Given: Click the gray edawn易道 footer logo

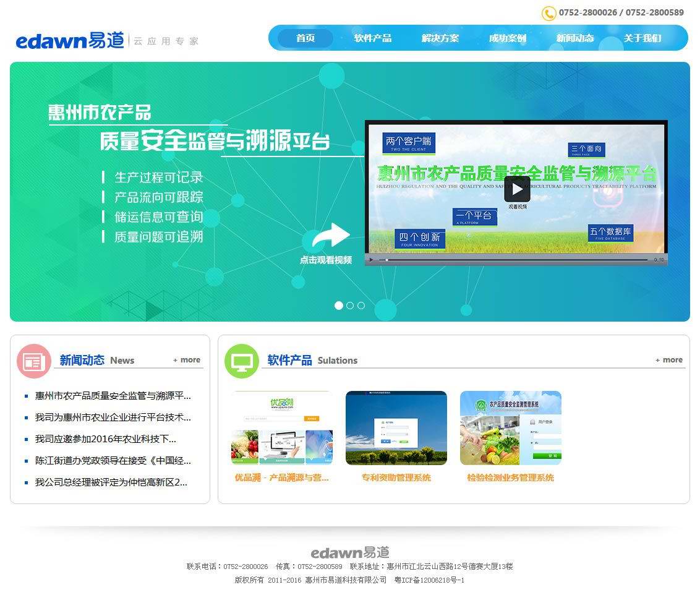Looking at the screenshot, I should pyautogui.click(x=350, y=553).
